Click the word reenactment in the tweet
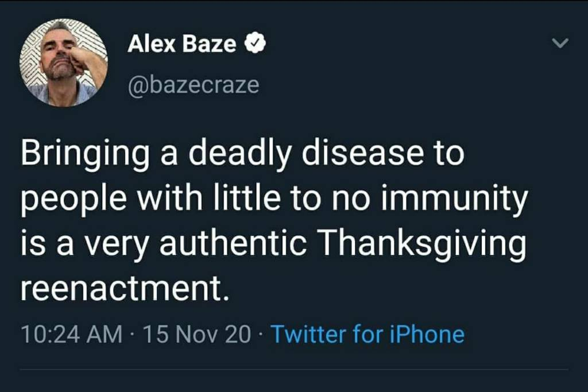Screen dimensions: 588x392 [x=125, y=289]
